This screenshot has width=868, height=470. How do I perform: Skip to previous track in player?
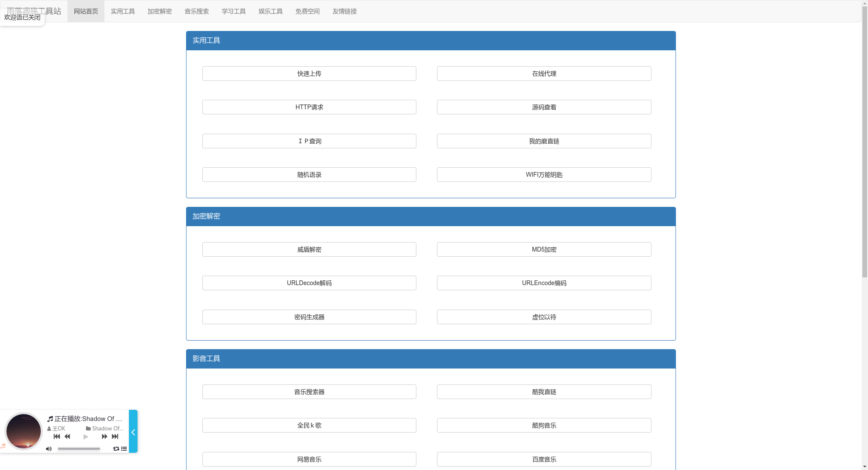click(57, 436)
